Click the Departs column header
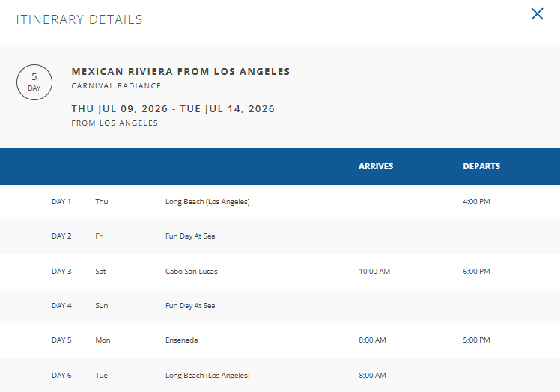This screenshot has width=560, height=392. [481, 166]
